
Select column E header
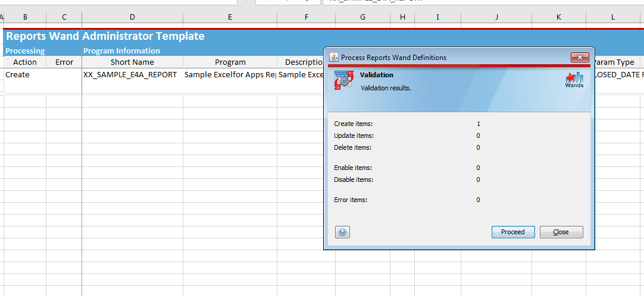(x=230, y=17)
